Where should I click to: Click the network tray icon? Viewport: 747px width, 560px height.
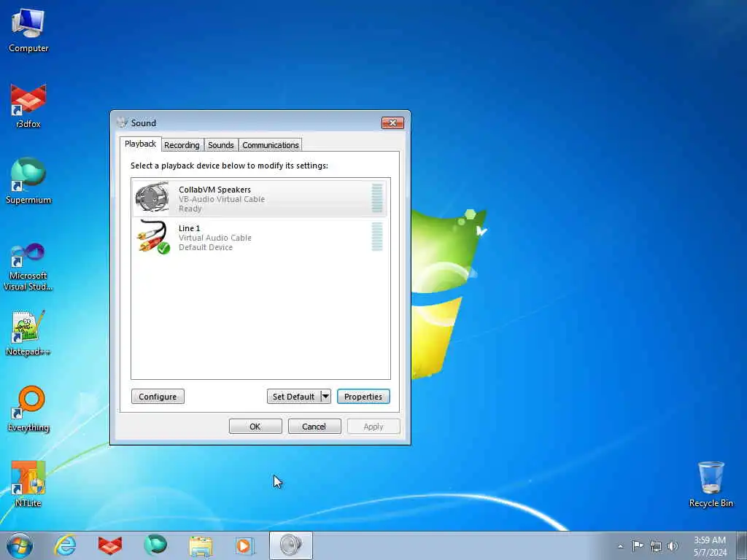(656, 546)
